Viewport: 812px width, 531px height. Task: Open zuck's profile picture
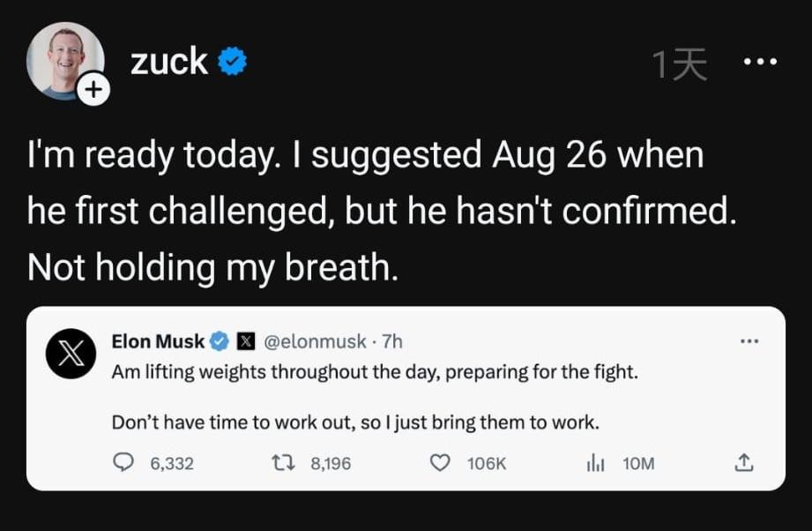63,59
